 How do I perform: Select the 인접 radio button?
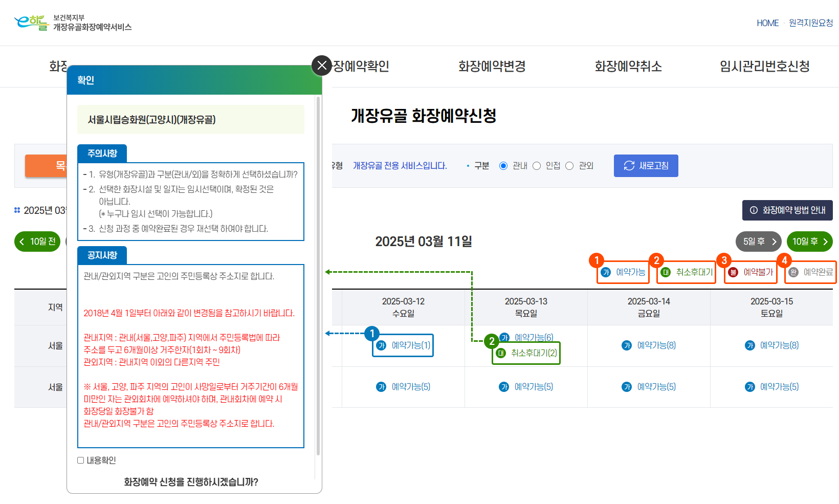click(537, 166)
